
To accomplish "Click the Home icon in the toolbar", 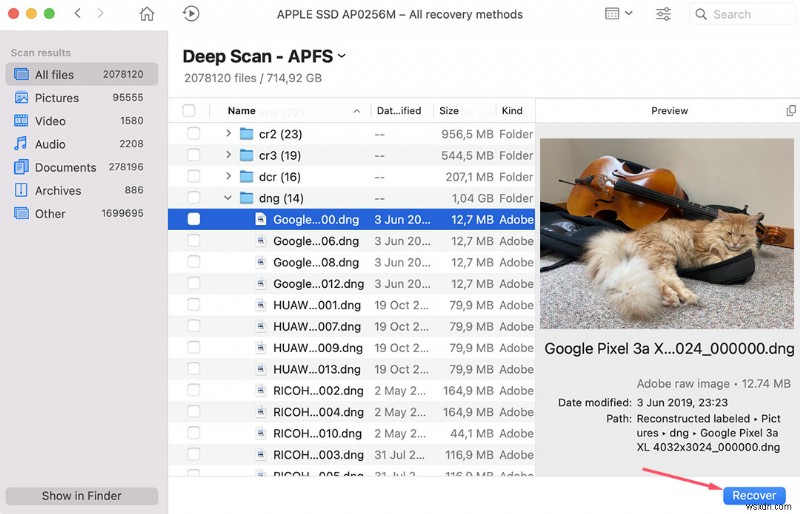I will tap(147, 14).
